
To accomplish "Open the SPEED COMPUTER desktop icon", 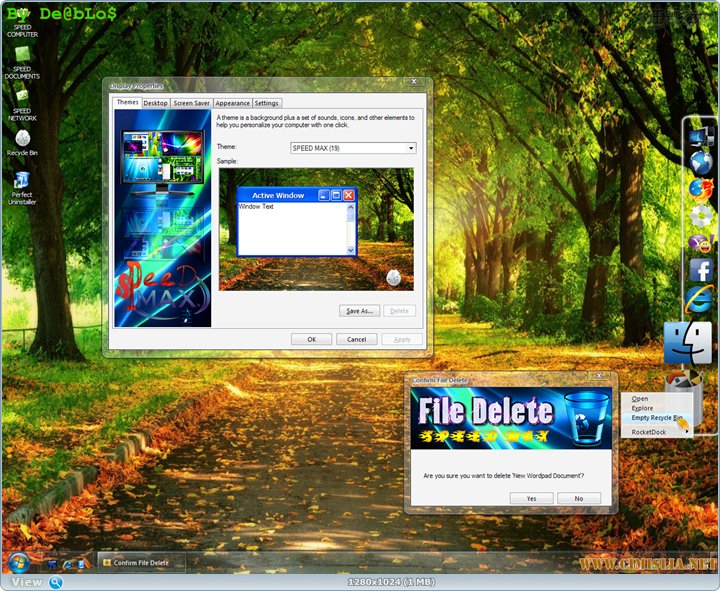I will (x=22, y=23).
